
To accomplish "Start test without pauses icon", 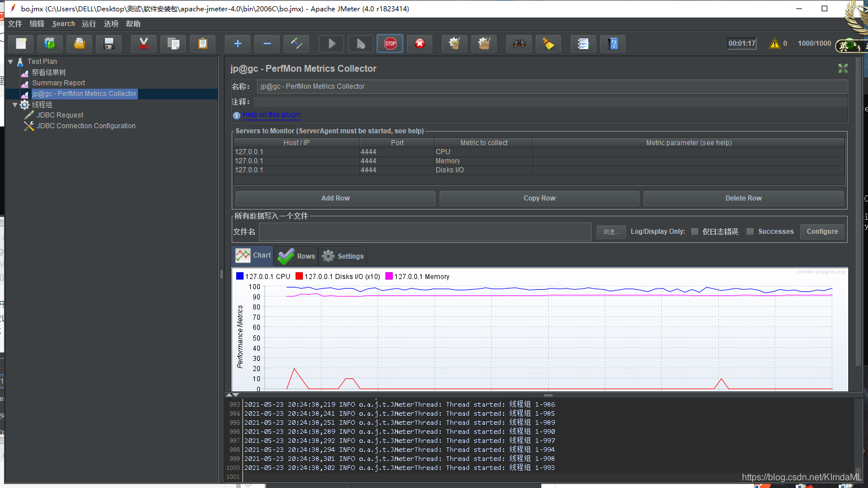I will click(x=361, y=43).
